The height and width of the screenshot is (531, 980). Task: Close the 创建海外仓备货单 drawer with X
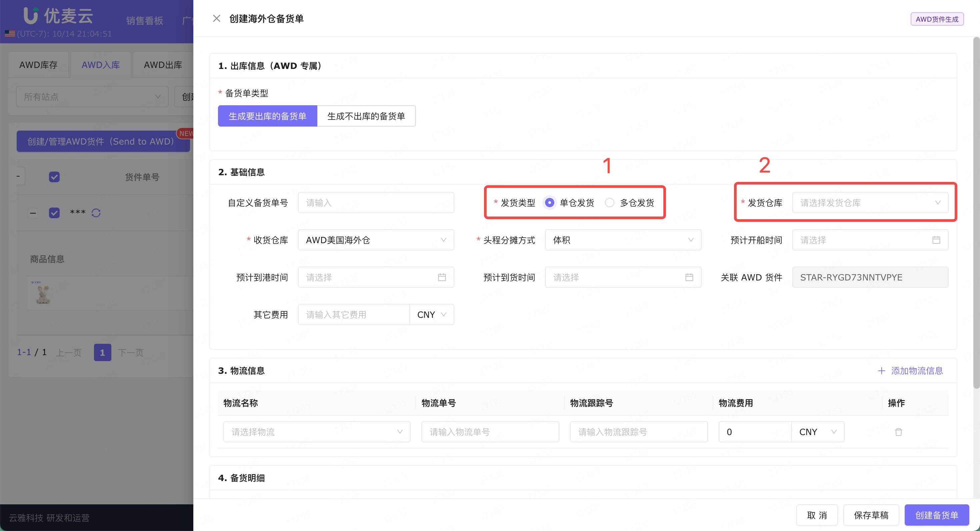tap(216, 18)
